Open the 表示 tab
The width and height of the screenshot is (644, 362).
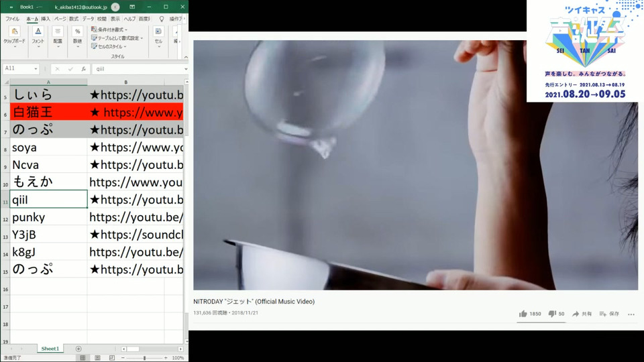pyautogui.click(x=115, y=19)
